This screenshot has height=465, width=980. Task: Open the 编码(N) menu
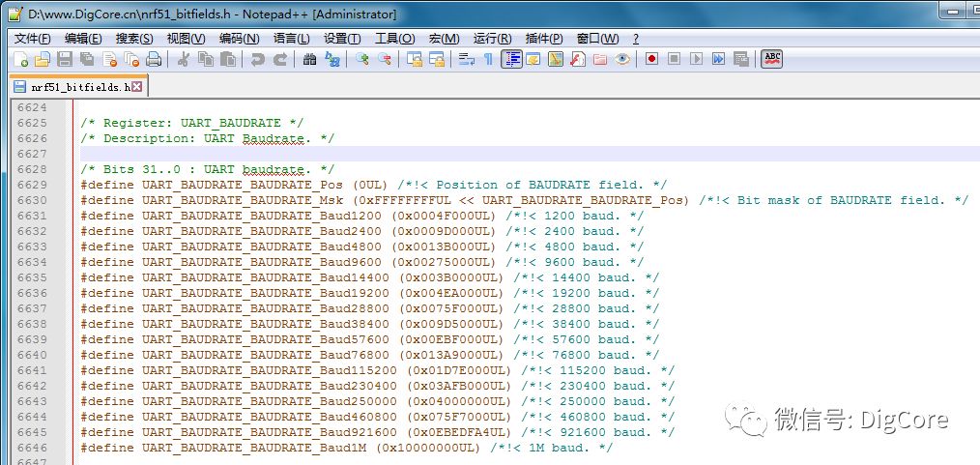(240, 39)
